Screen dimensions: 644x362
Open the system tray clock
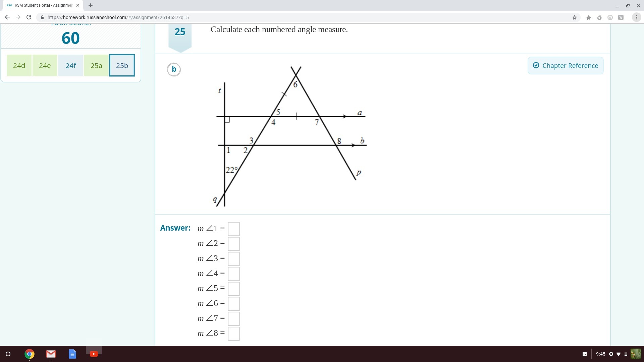point(600,354)
